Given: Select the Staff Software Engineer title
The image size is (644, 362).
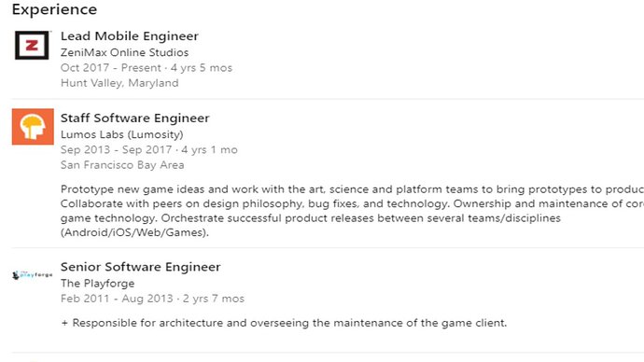Looking at the screenshot, I should coord(135,118).
